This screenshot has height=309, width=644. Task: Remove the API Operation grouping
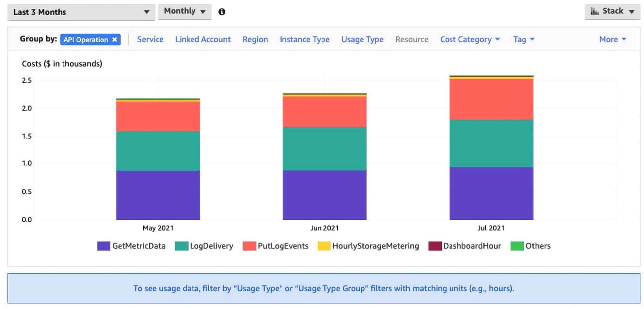[115, 39]
